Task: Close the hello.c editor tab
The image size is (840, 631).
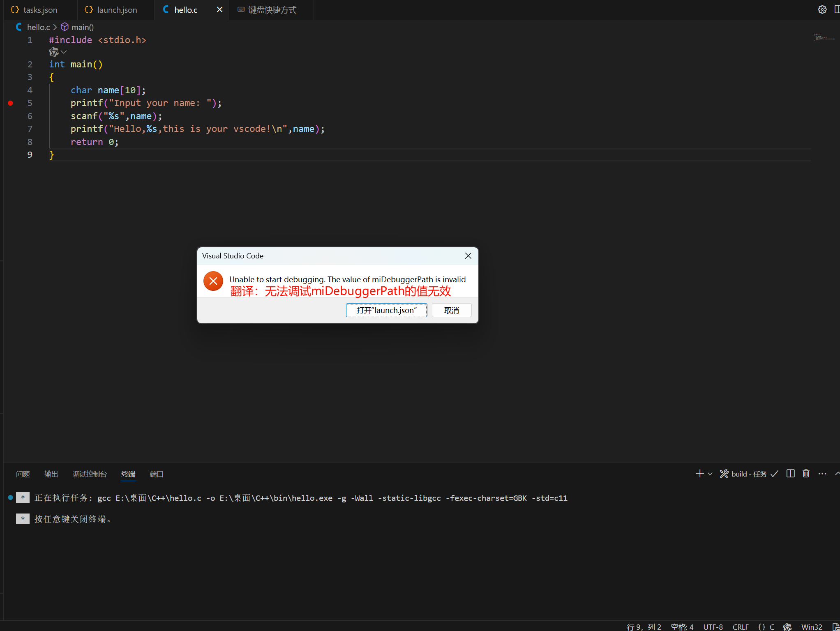Action: tap(219, 9)
